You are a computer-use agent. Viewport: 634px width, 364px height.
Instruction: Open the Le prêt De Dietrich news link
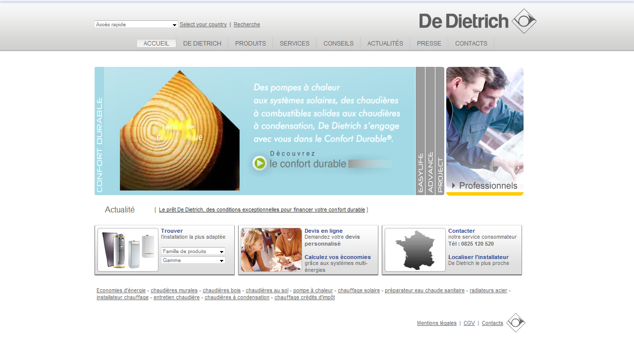click(x=262, y=210)
